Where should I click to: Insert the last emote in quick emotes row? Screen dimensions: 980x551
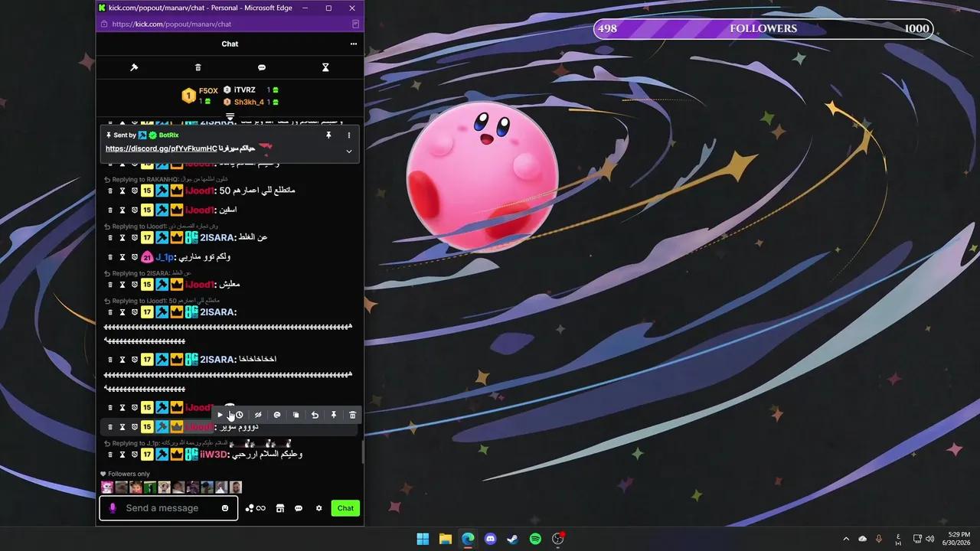236,487
